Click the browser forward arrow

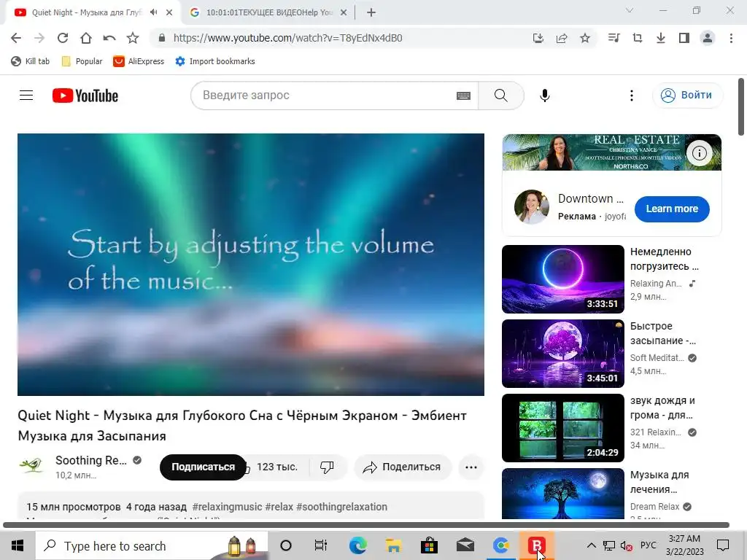tap(39, 38)
